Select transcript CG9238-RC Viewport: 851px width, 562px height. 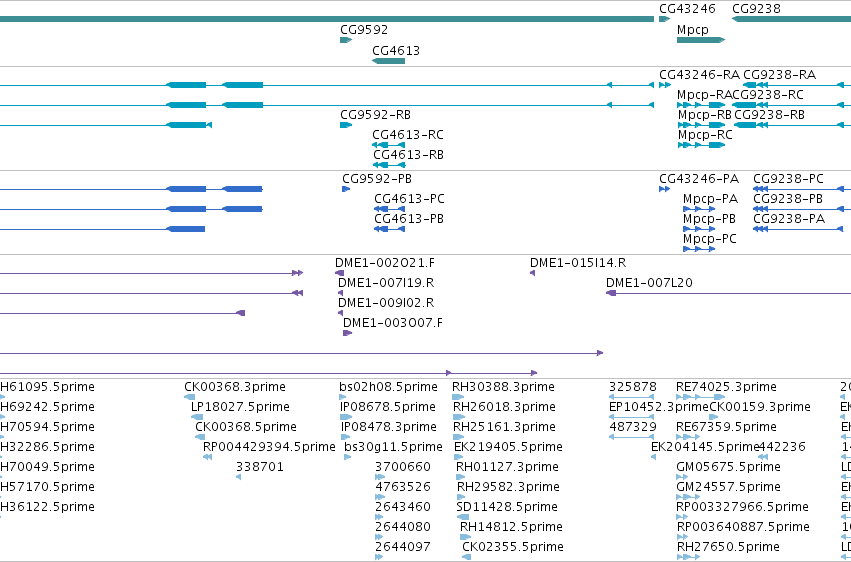tap(768, 95)
